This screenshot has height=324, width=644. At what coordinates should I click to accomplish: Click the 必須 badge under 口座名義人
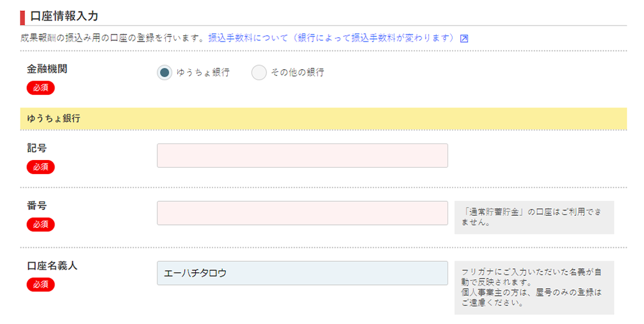(x=41, y=284)
